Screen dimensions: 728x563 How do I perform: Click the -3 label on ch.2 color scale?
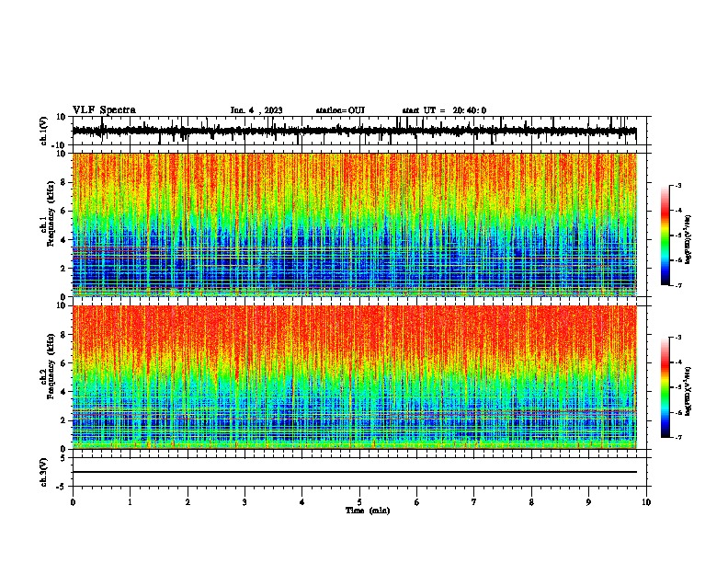(x=678, y=338)
